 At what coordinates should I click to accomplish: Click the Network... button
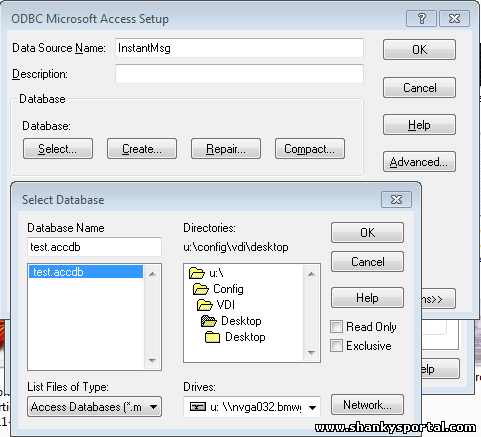[x=367, y=405]
